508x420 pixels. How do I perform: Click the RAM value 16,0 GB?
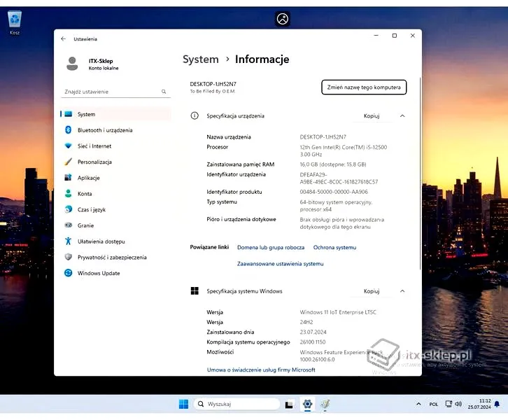333,164
